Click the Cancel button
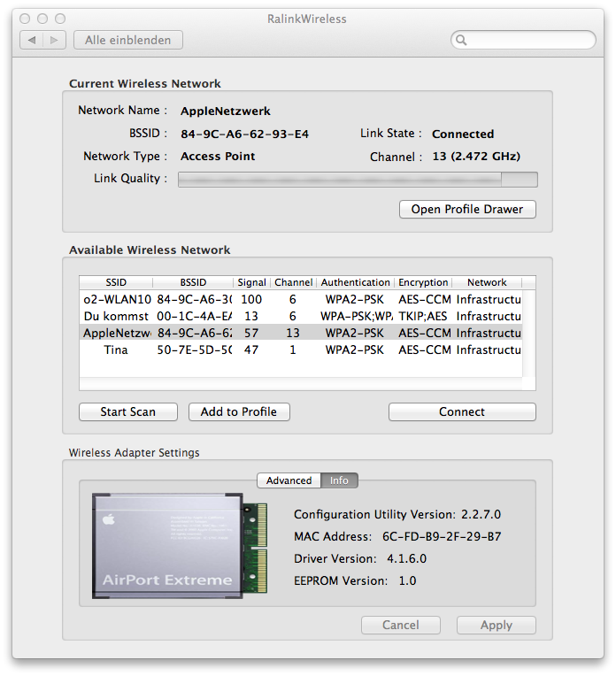 (x=400, y=625)
